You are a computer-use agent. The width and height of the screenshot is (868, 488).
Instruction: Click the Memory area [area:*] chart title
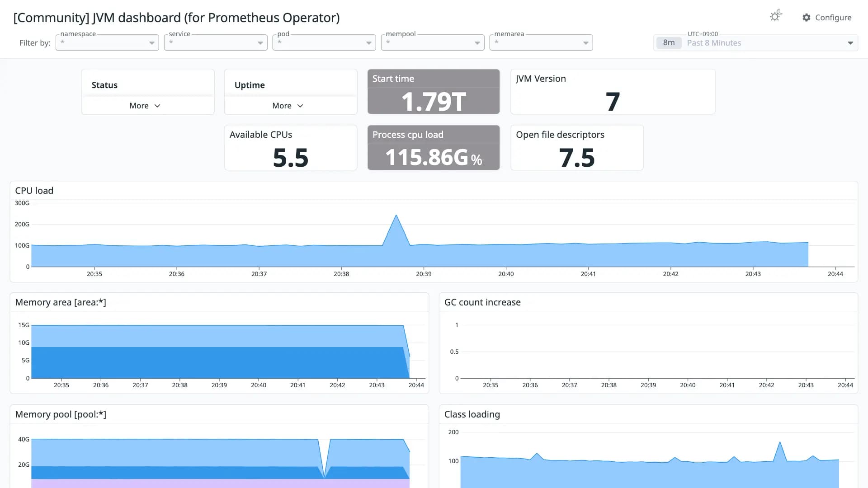(61, 302)
